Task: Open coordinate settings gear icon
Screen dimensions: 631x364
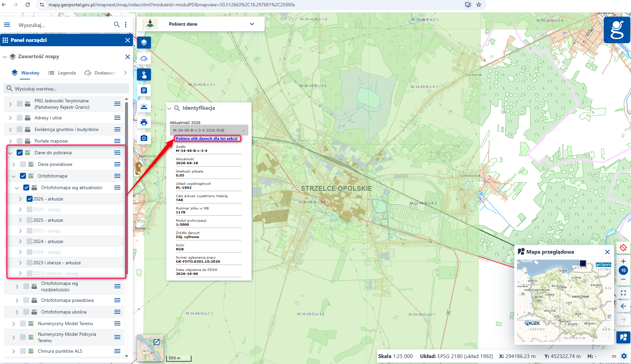Action: click(624, 356)
